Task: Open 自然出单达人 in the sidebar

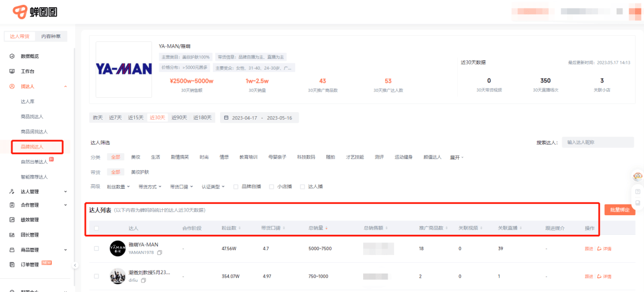Action: point(35,162)
